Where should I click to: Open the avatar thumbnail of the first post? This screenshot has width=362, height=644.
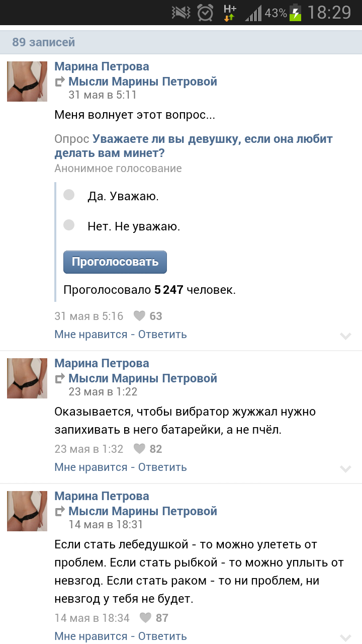click(x=27, y=82)
